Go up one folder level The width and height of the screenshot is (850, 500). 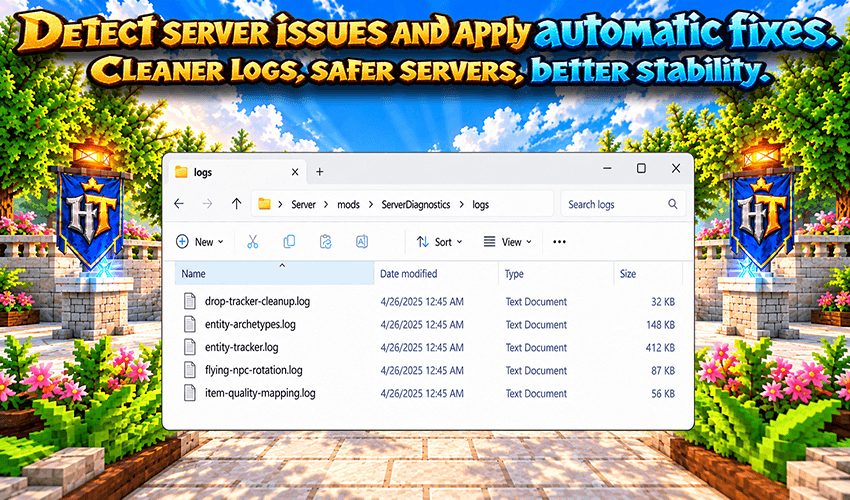[x=236, y=204]
